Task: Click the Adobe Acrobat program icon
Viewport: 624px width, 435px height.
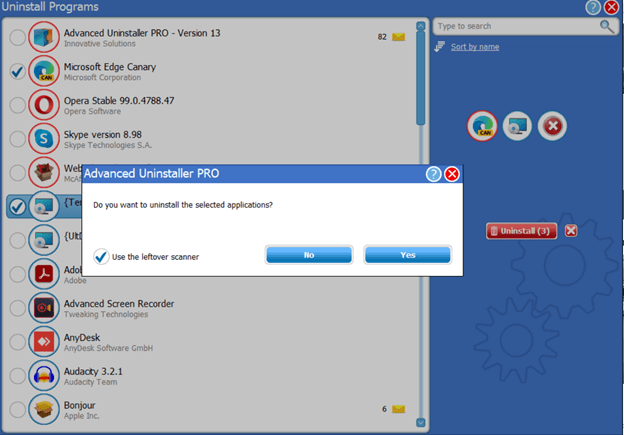Action: pos(44,274)
